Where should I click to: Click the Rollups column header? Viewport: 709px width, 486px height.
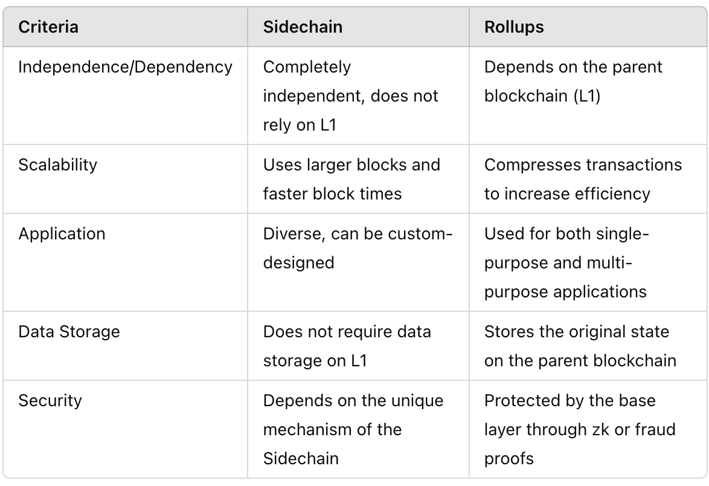click(x=514, y=27)
